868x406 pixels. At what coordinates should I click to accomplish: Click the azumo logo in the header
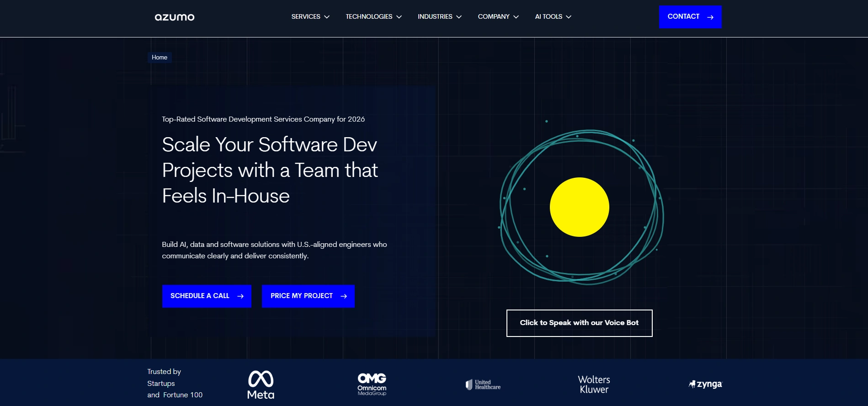(x=175, y=17)
